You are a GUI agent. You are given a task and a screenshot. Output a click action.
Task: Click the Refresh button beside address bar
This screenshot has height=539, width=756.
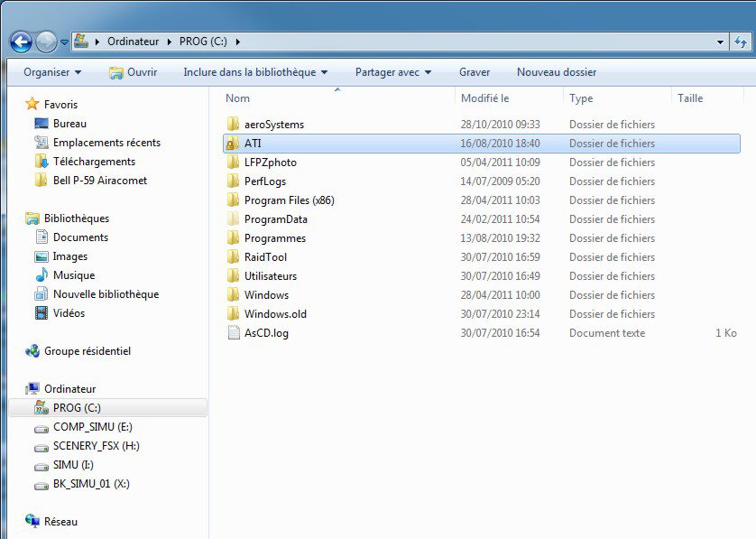pyautogui.click(x=741, y=42)
